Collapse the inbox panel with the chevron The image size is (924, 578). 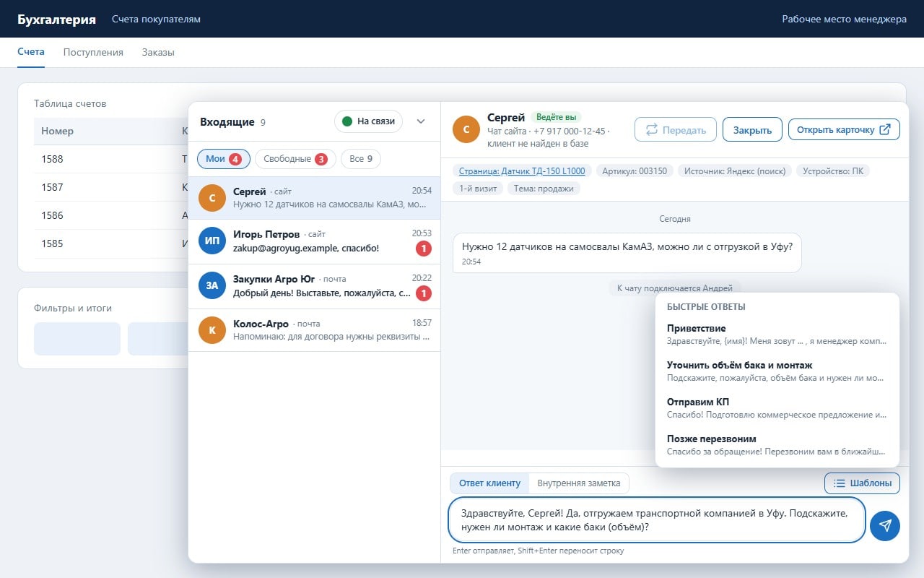pos(421,121)
